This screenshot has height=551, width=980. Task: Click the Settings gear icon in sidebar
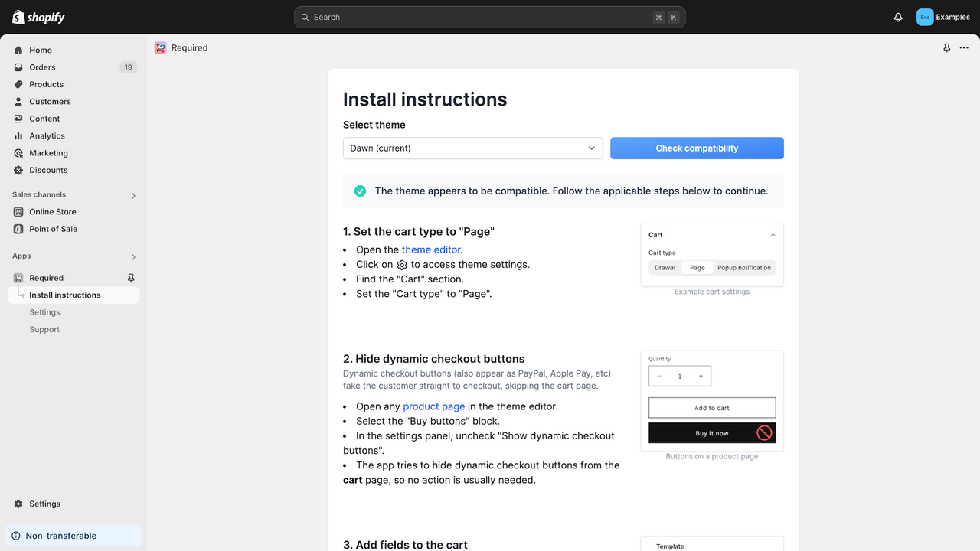coord(18,504)
